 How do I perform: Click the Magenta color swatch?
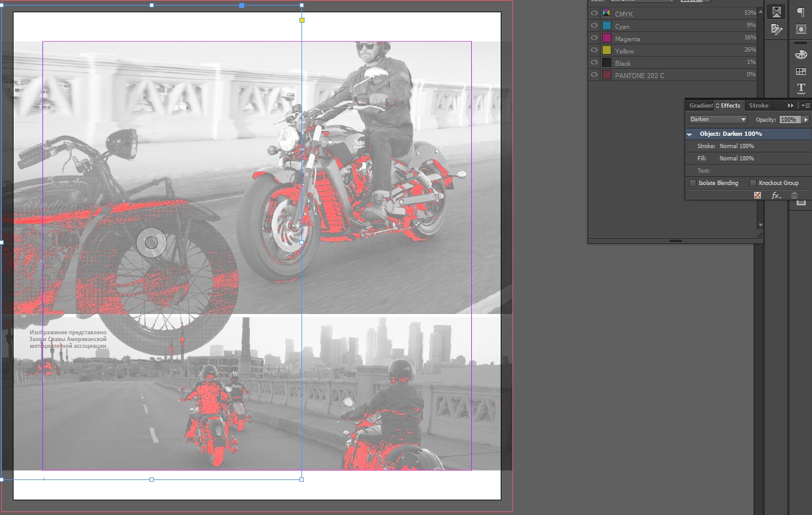coord(607,38)
